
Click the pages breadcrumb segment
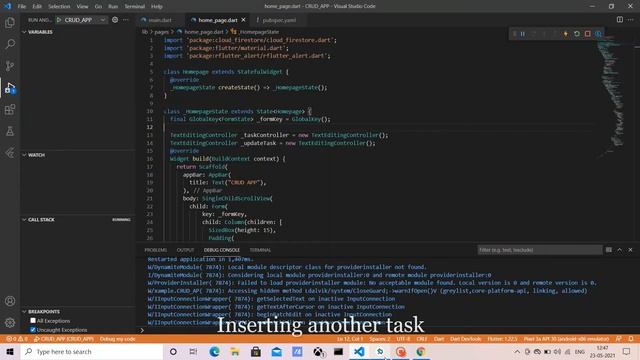(x=161, y=31)
